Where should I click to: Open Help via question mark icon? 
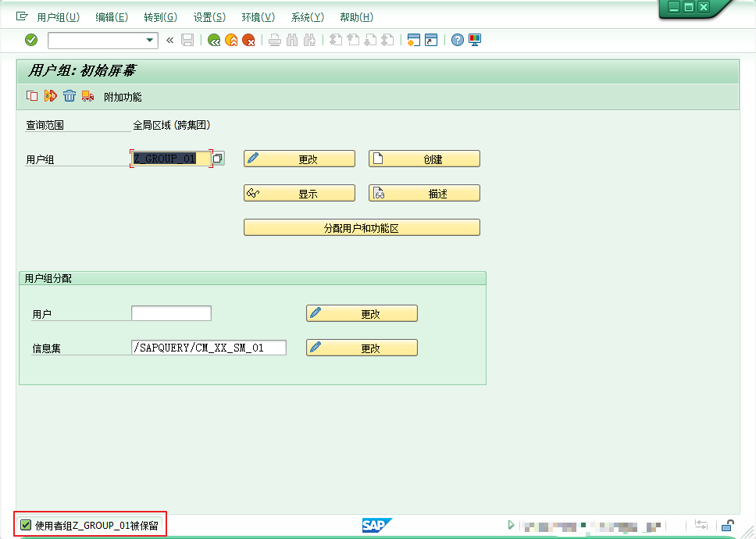[458, 40]
